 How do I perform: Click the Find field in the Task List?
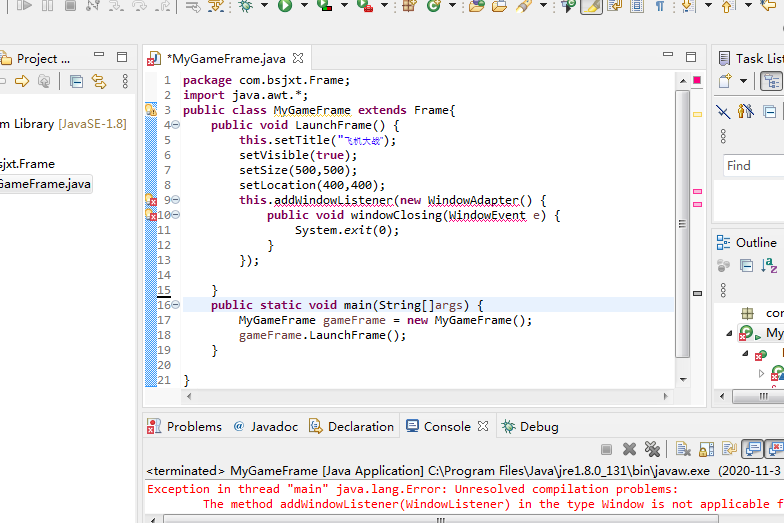click(754, 166)
